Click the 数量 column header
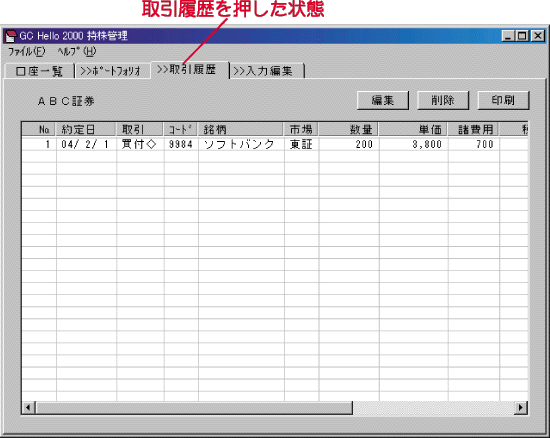The image size is (550, 438). pyautogui.click(x=349, y=129)
